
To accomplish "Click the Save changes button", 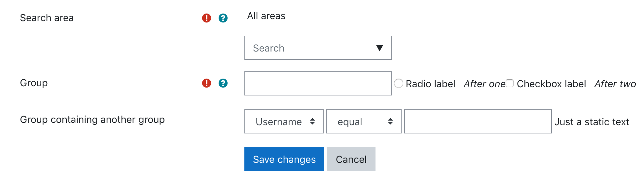I will click(x=284, y=159).
